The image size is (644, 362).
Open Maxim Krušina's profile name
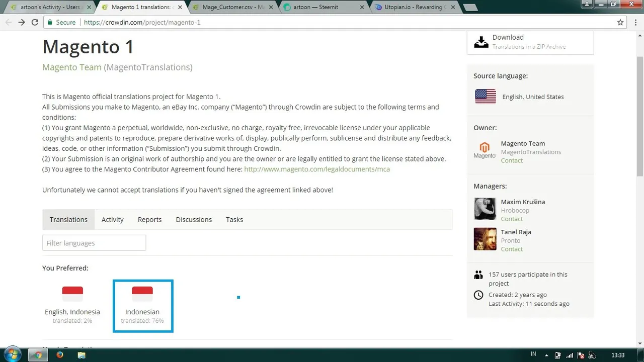click(523, 202)
